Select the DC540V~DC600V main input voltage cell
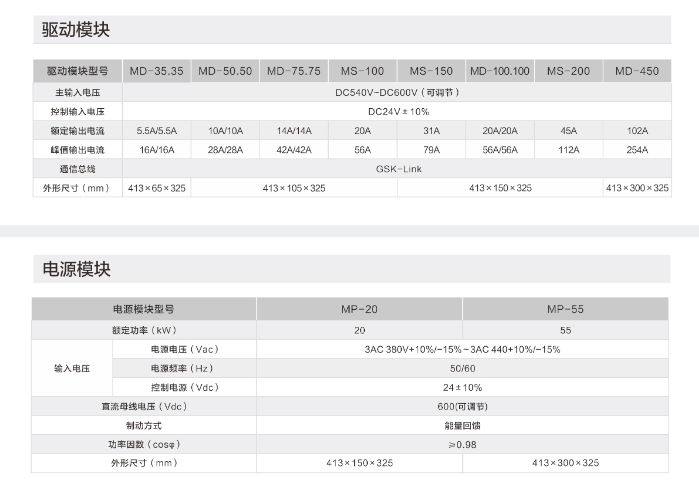This screenshot has height=490, width=699. click(x=396, y=91)
